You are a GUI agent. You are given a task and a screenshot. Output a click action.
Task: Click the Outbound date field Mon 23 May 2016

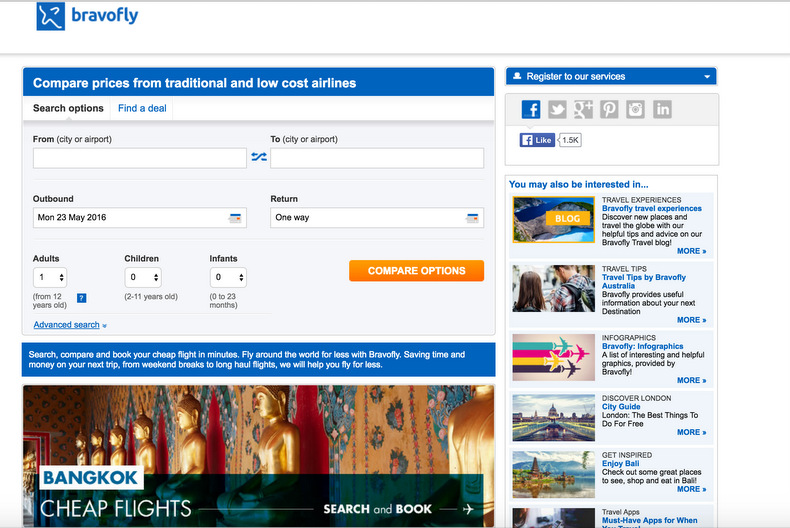(x=140, y=218)
